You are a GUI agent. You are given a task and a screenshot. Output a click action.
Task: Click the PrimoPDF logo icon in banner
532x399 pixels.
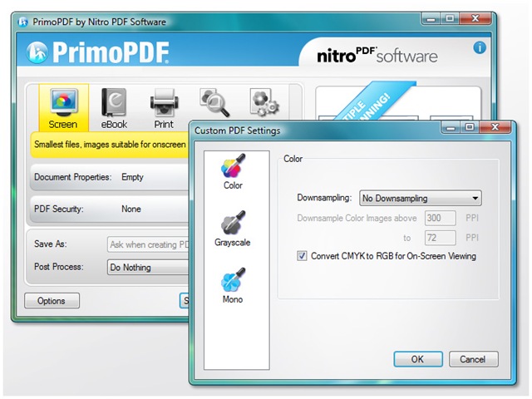tap(37, 52)
